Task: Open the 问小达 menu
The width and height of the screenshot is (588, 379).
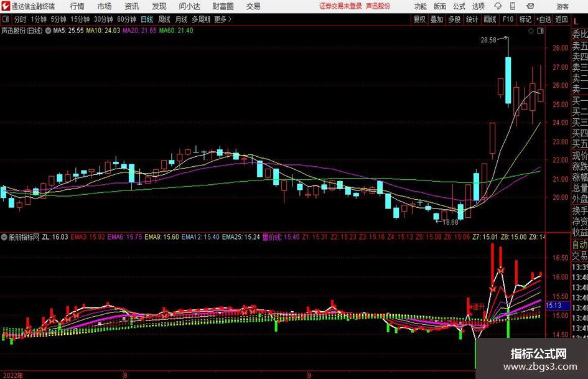Action: point(190,6)
